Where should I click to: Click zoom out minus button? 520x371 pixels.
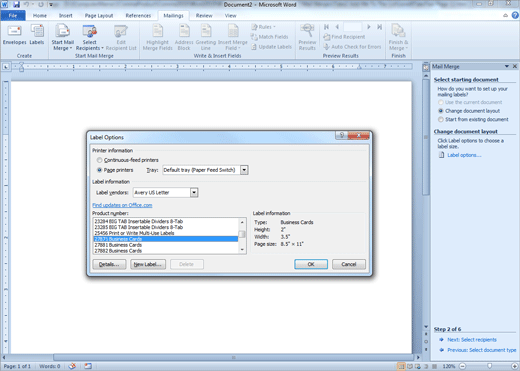click(463, 366)
